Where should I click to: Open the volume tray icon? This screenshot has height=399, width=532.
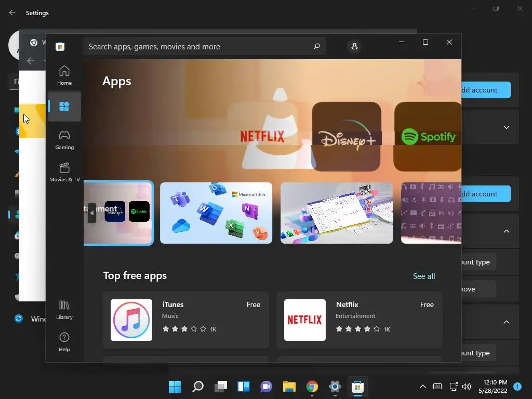[x=467, y=387]
